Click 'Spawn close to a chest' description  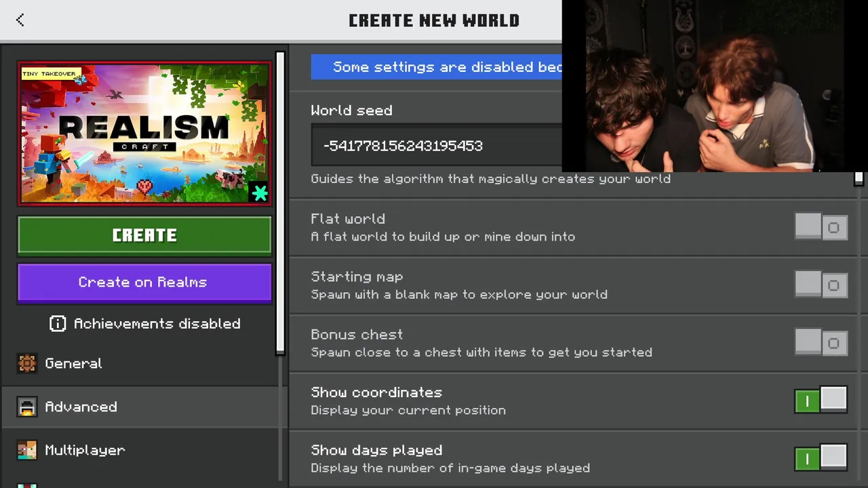coord(481,352)
